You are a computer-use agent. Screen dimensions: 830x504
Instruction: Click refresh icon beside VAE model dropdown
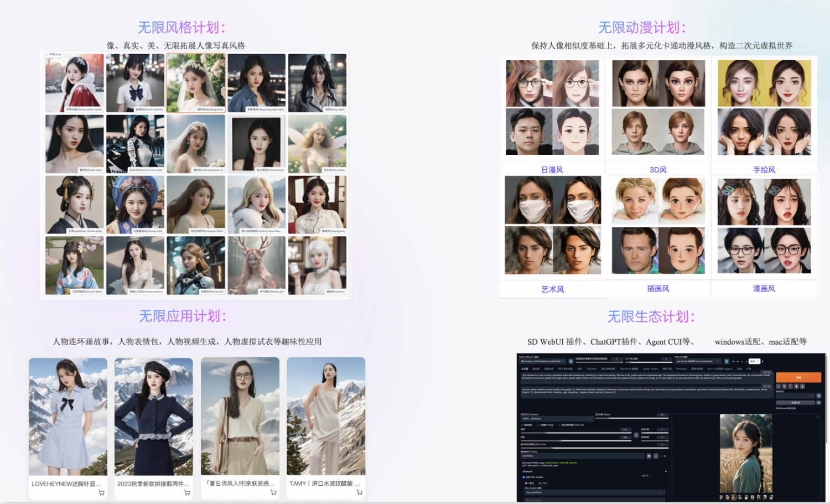click(x=727, y=361)
